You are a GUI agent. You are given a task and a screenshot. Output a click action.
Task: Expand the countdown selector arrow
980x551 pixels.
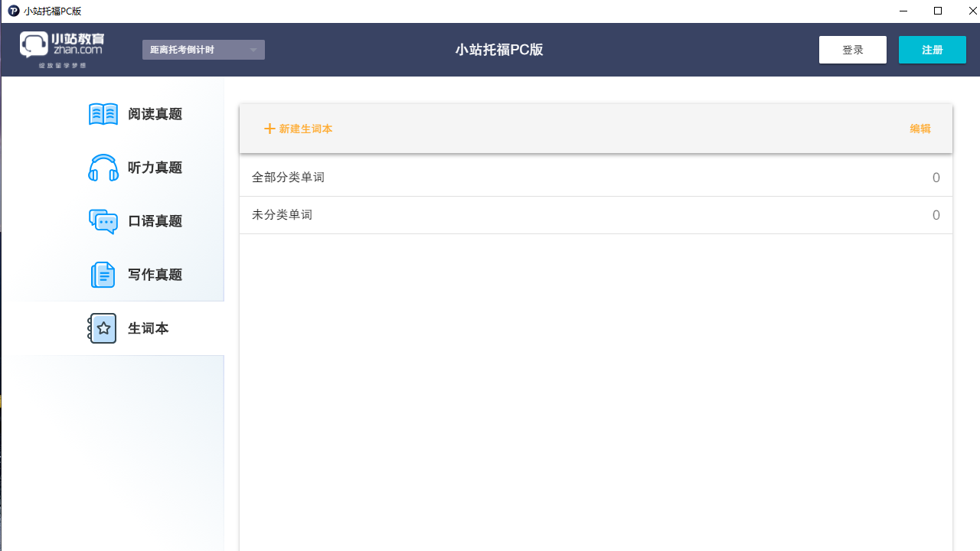click(x=253, y=49)
